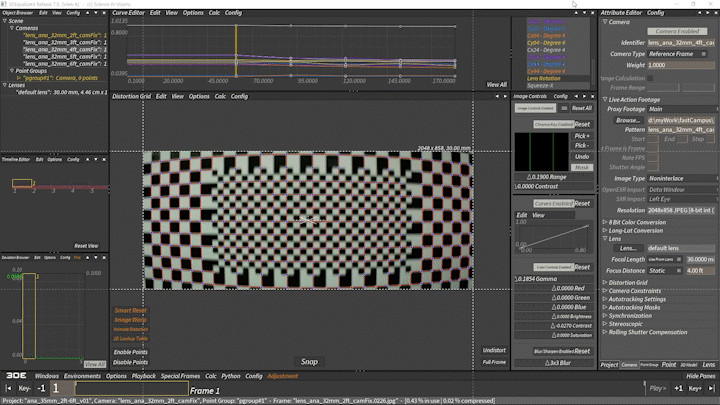Expand the pgroup#1 point group
Viewport: 720px width, 405px height.
click(19, 78)
